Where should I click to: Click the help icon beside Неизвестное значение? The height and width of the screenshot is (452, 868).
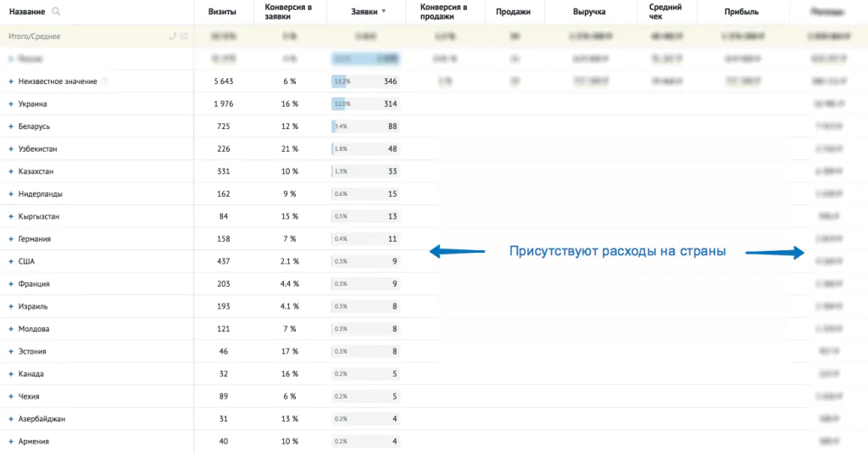[x=106, y=81]
